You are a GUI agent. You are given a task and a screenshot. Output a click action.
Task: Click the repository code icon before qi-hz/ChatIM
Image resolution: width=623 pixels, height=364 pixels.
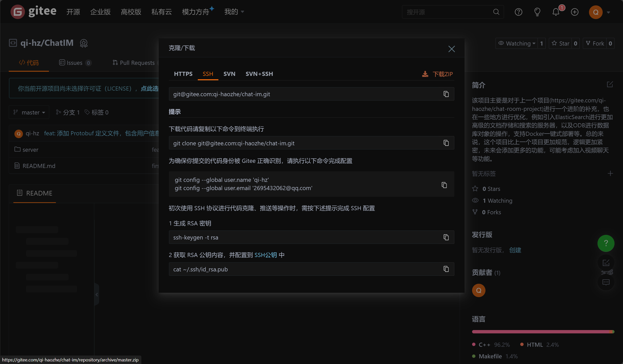tap(13, 43)
